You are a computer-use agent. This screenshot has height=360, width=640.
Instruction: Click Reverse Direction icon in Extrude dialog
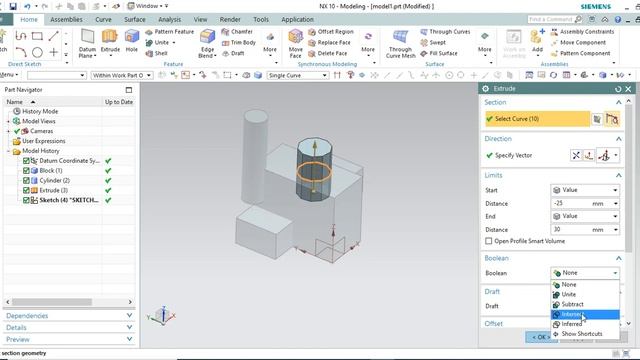(576, 156)
